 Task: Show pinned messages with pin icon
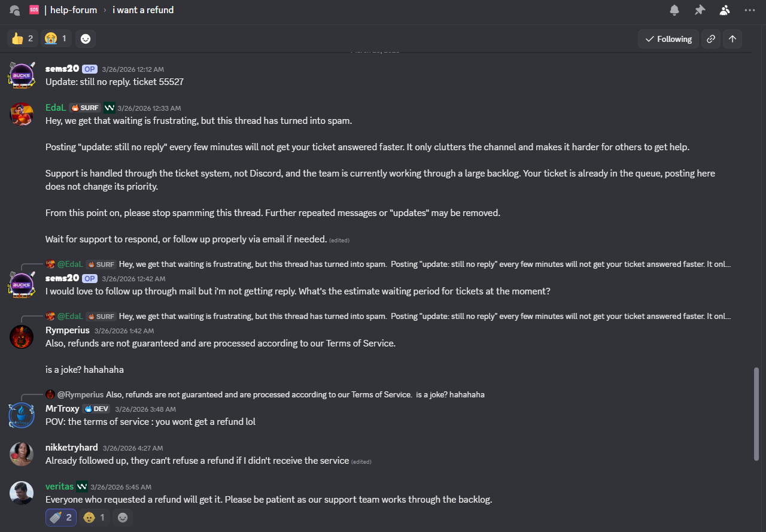[x=700, y=10]
